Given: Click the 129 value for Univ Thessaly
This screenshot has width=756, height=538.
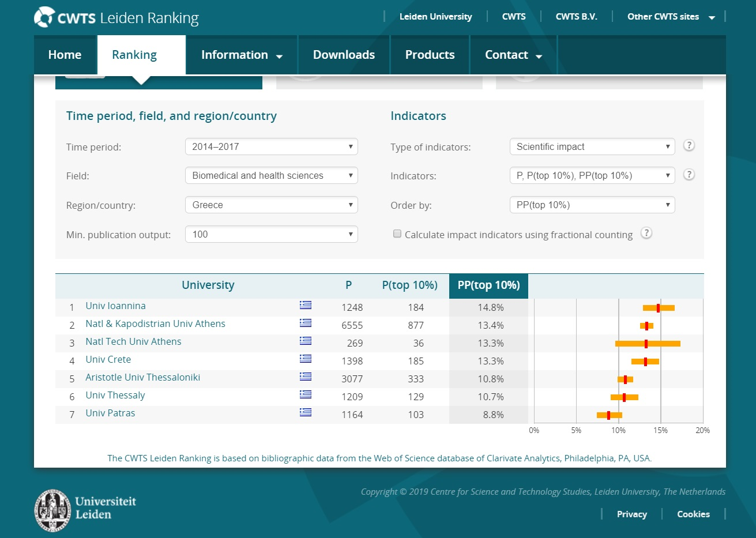Looking at the screenshot, I should point(416,397).
